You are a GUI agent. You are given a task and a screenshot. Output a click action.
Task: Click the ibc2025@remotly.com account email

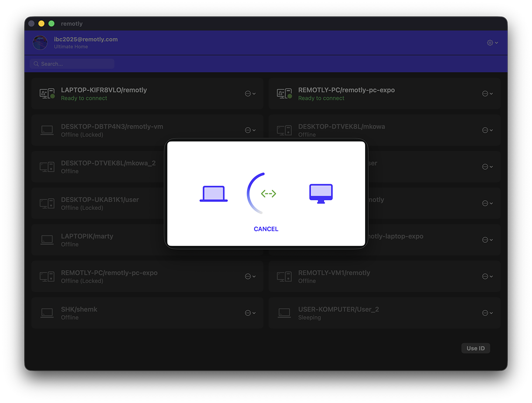point(86,39)
